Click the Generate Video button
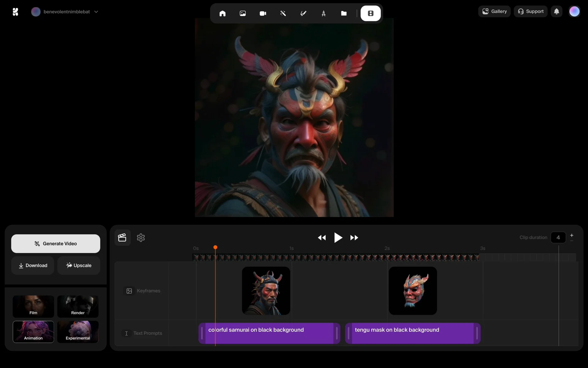Image resolution: width=588 pixels, height=368 pixels. pyautogui.click(x=56, y=243)
